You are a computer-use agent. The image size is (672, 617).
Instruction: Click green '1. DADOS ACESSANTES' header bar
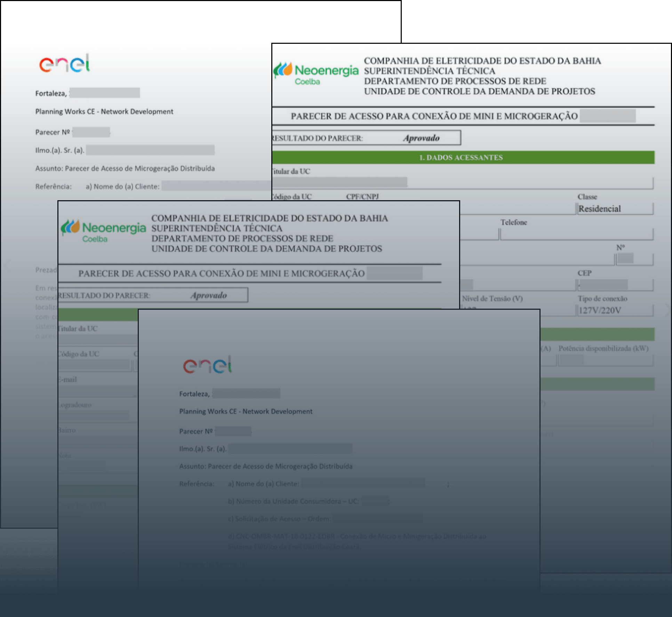pyautogui.click(x=463, y=157)
